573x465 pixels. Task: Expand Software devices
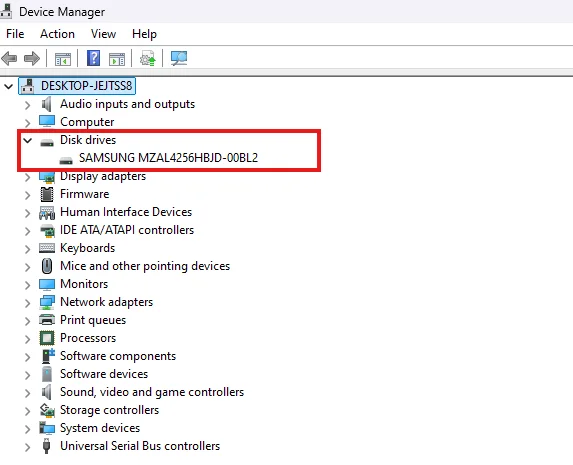pyautogui.click(x=28, y=375)
